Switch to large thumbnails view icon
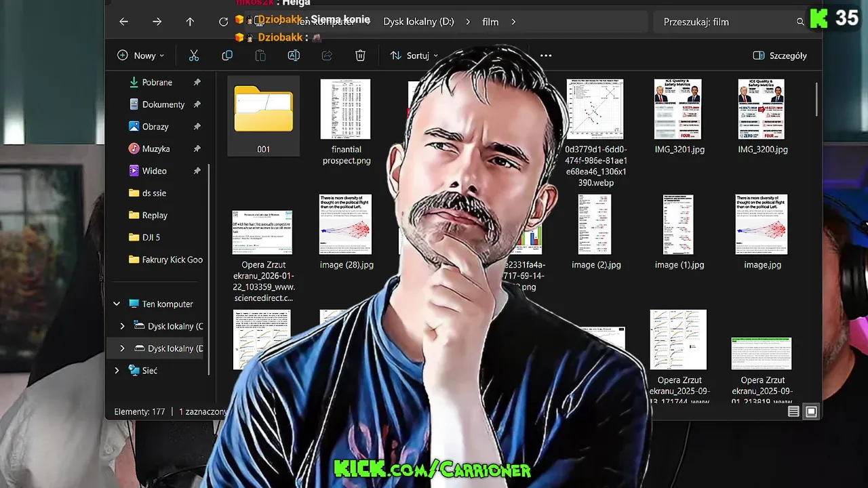 tap(811, 411)
